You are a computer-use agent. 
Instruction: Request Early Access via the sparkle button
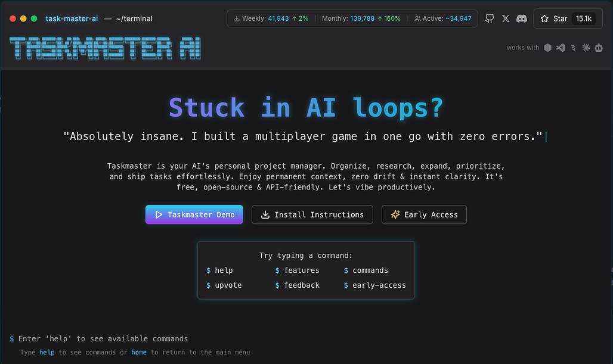(424, 214)
